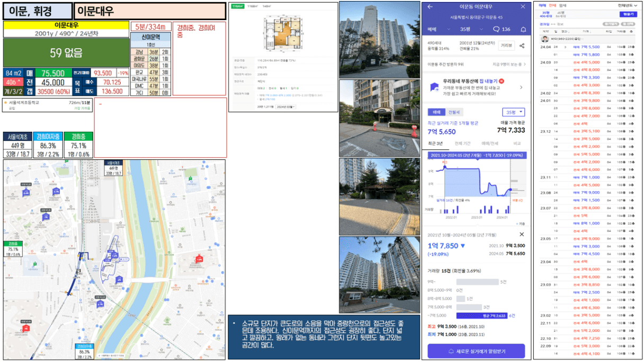Select 월세 tab in transaction list panel
Image resolution: width=644 pixels, height=362 pixels.
pos(562,5)
